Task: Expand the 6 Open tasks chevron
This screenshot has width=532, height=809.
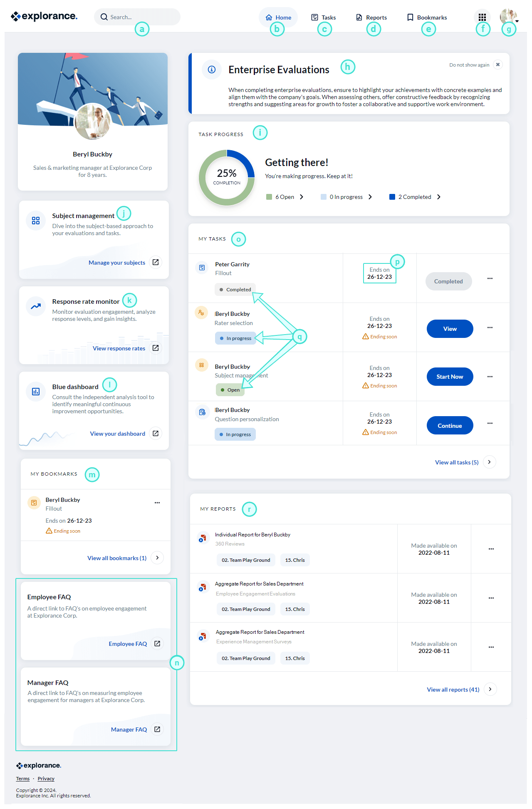Action: coord(302,197)
